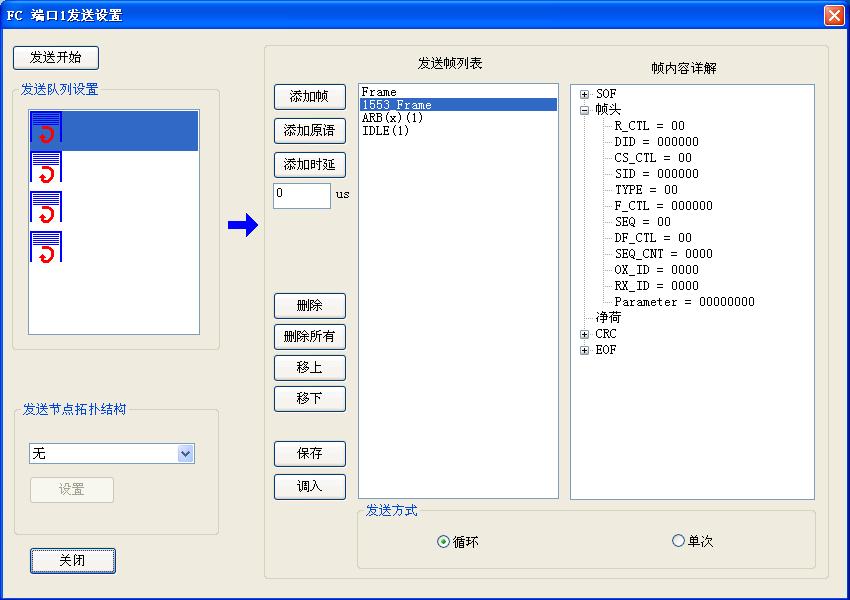Select the second send queue icon
850x600 pixels.
[x=46, y=167]
